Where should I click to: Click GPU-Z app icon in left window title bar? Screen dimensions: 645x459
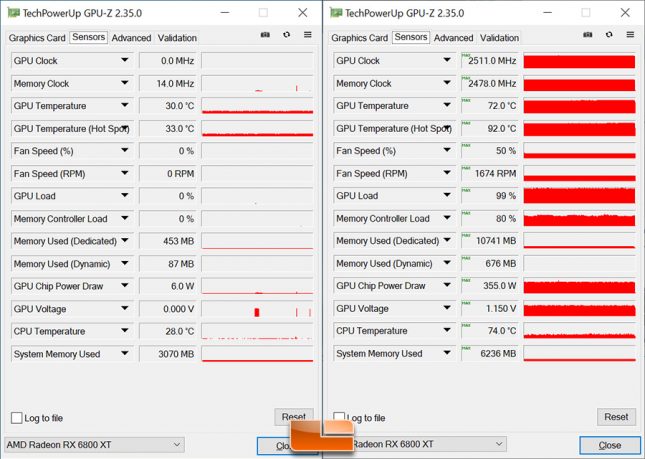(14, 13)
